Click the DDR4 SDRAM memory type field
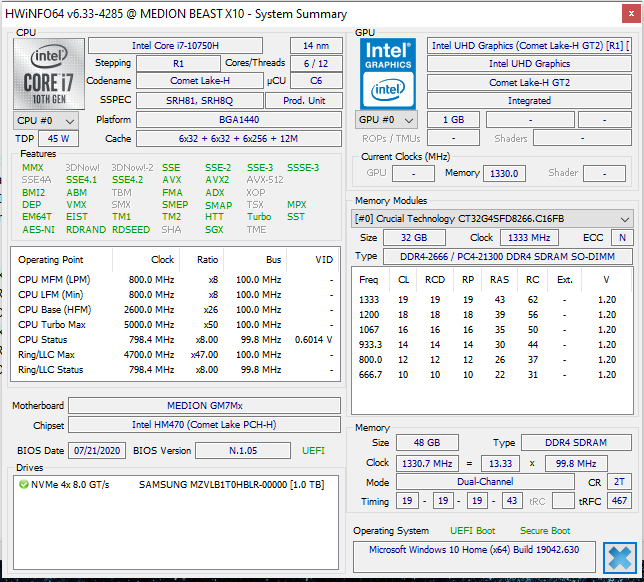The width and height of the screenshot is (644, 582). [x=576, y=442]
